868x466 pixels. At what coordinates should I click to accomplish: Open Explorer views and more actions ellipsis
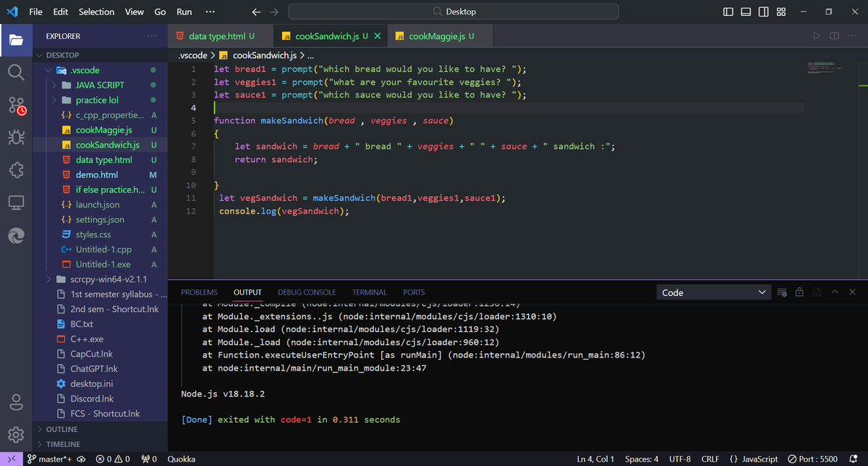pos(151,35)
